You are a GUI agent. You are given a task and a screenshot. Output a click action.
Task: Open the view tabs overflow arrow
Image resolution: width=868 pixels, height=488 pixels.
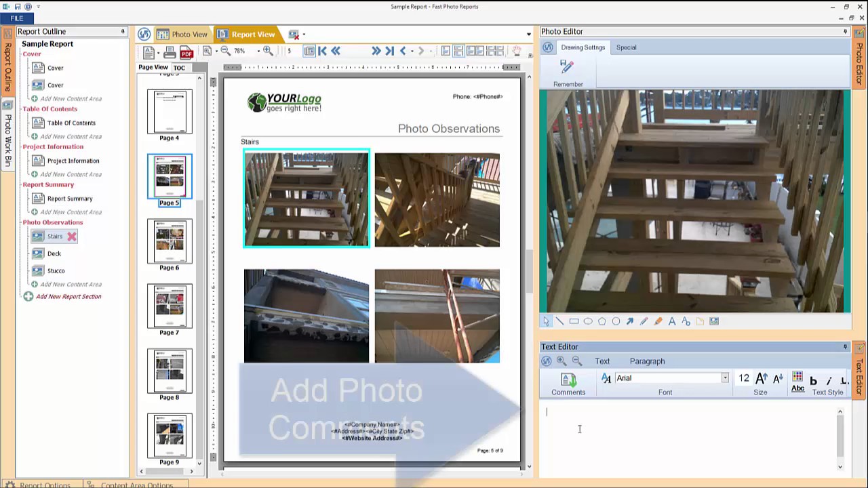click(529, 34)
